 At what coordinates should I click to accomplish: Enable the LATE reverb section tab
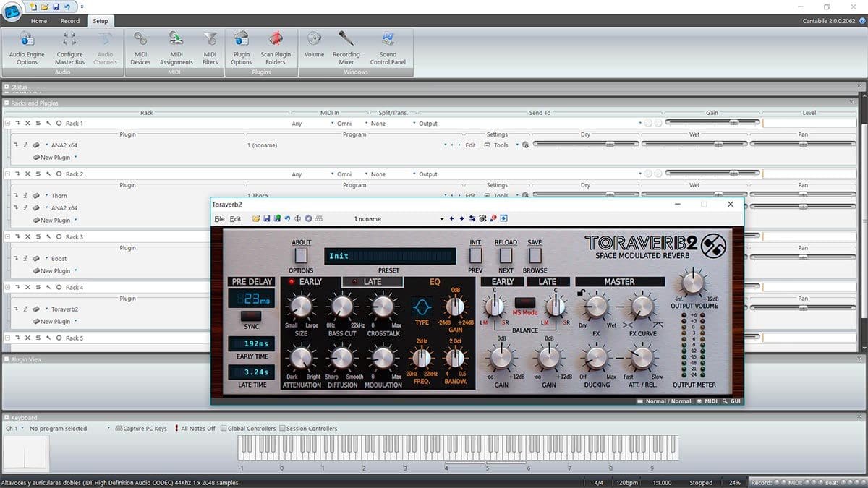tap(373, 282)
